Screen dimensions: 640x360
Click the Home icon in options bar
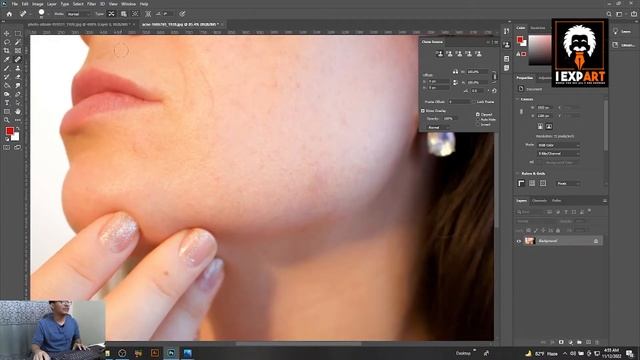[9, 14]
